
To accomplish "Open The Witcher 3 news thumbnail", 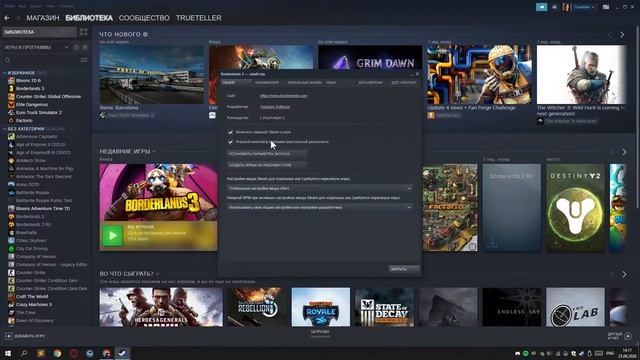I will pos(581,74).
